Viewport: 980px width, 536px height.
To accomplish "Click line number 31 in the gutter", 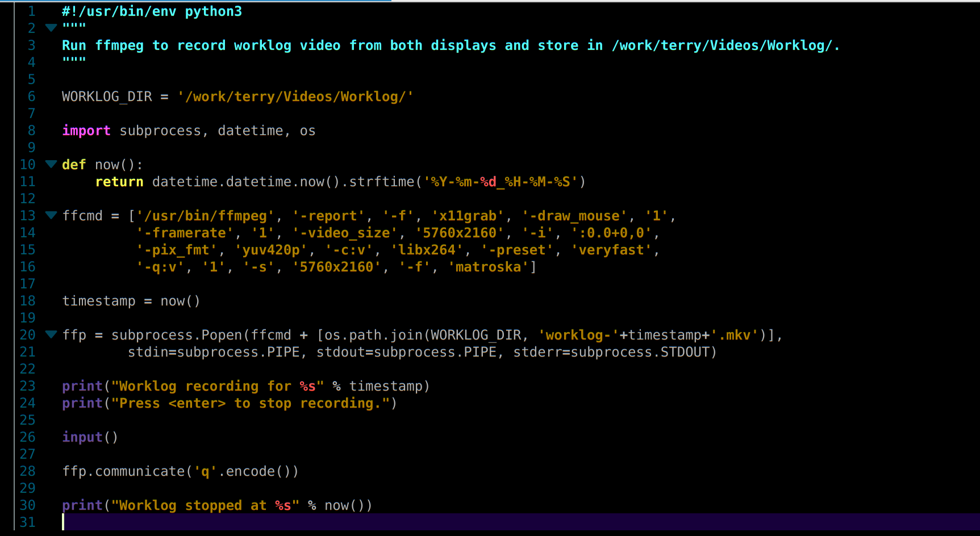I will click(x=27, y=522).
